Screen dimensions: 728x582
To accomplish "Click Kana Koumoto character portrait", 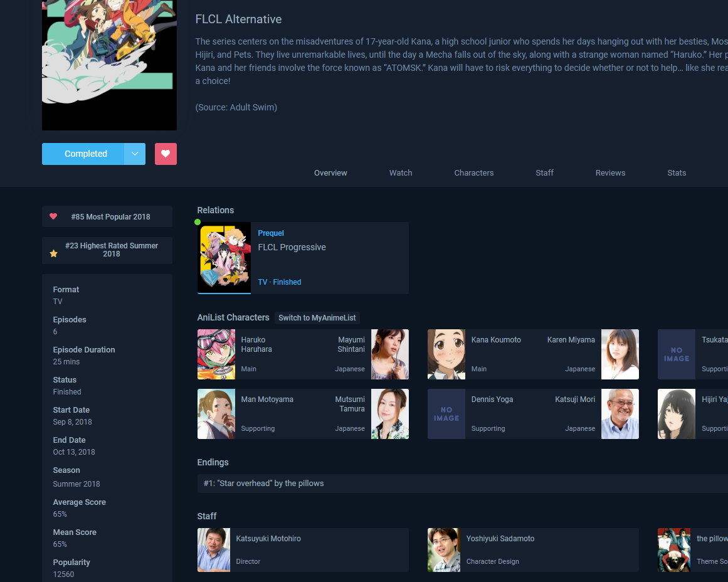I will click(446, 354).
